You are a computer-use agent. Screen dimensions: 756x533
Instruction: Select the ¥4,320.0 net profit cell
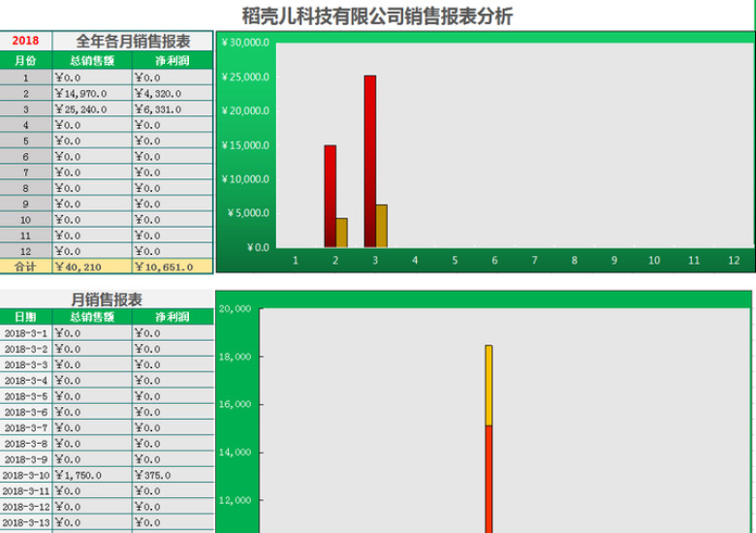pos(173,93)
